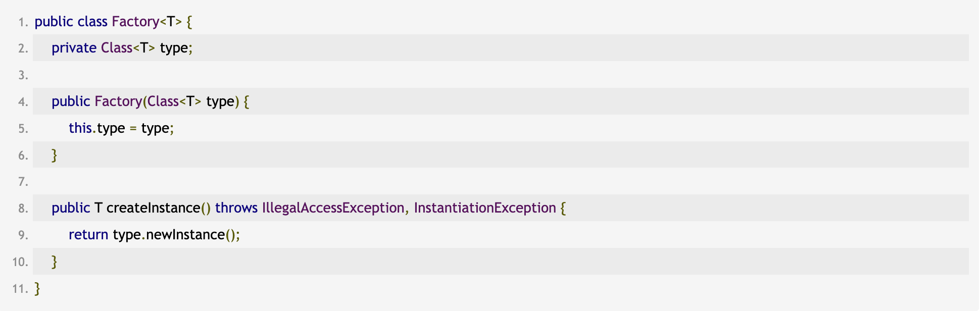The image size is (980, 311).
Task: Click the opening brace ending line 8
Action: 563,209
